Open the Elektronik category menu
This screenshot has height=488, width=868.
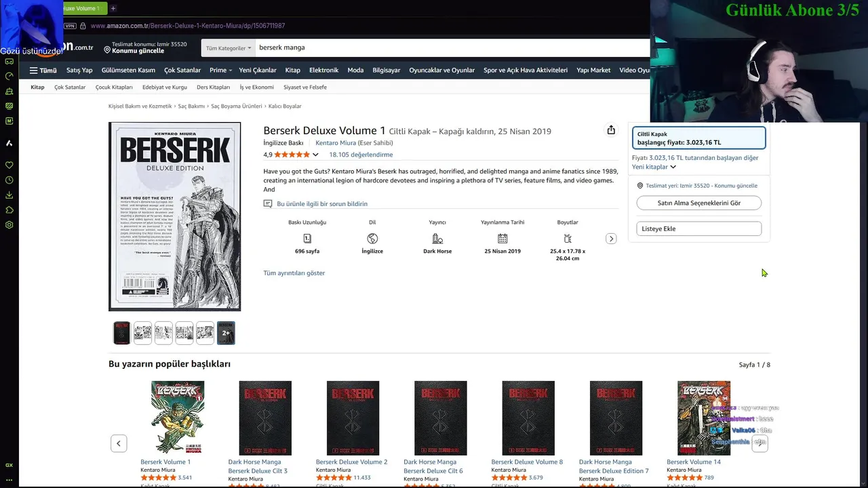point(323,70)
